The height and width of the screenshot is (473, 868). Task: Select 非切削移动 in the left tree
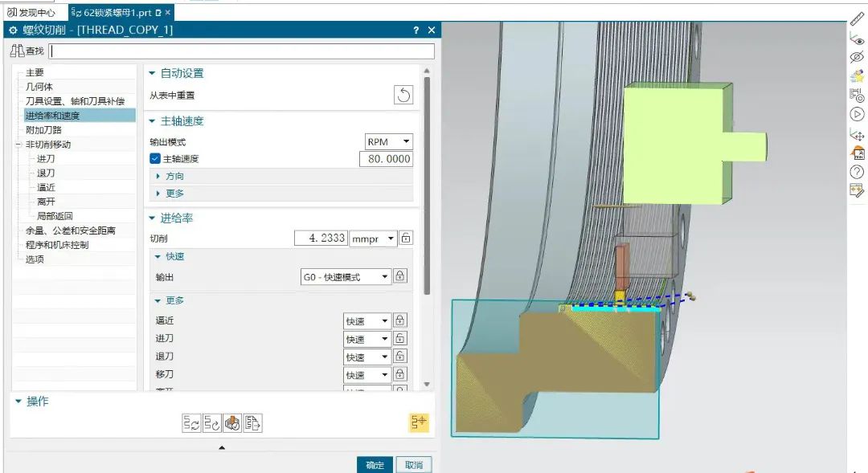(48, 145)
